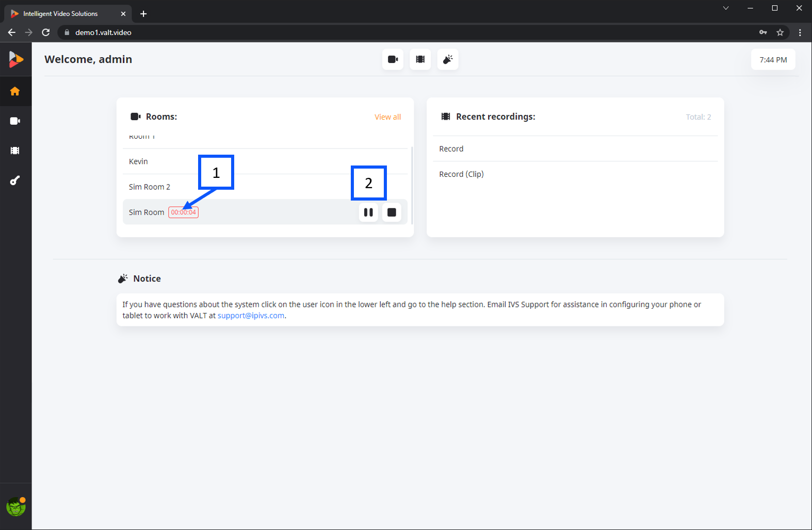Open the camera Observe section in sidebar
This screenshot has height=530, width=812.
[15, 121]
